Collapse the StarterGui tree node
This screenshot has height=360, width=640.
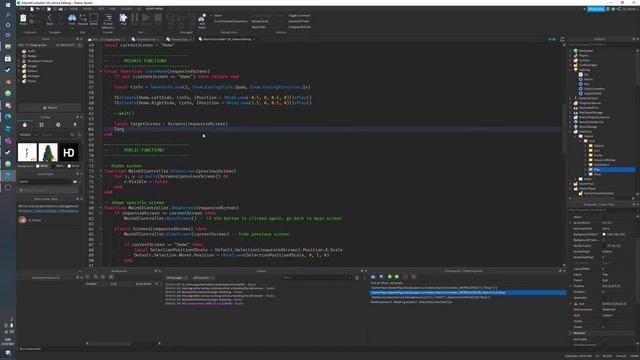click(x=571, y=131)
